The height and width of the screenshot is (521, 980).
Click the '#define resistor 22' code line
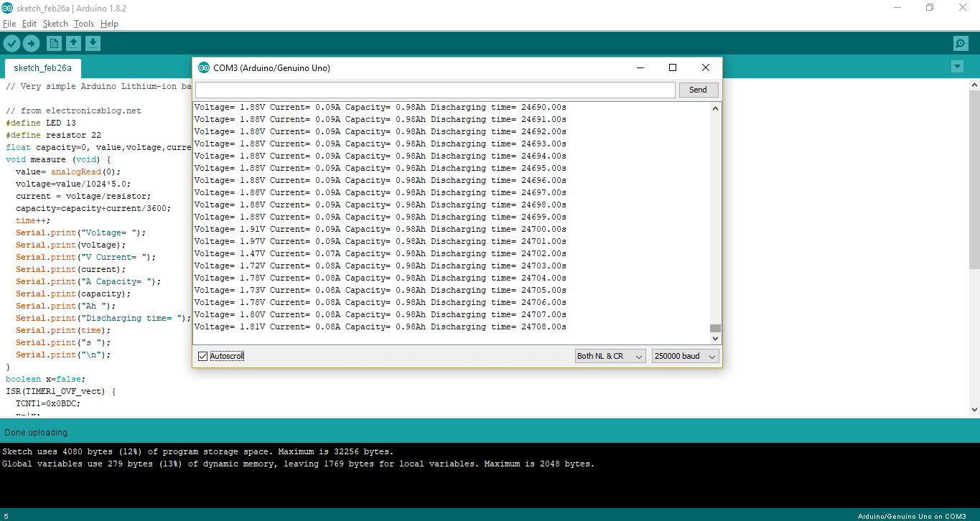[x=53, y=135]
